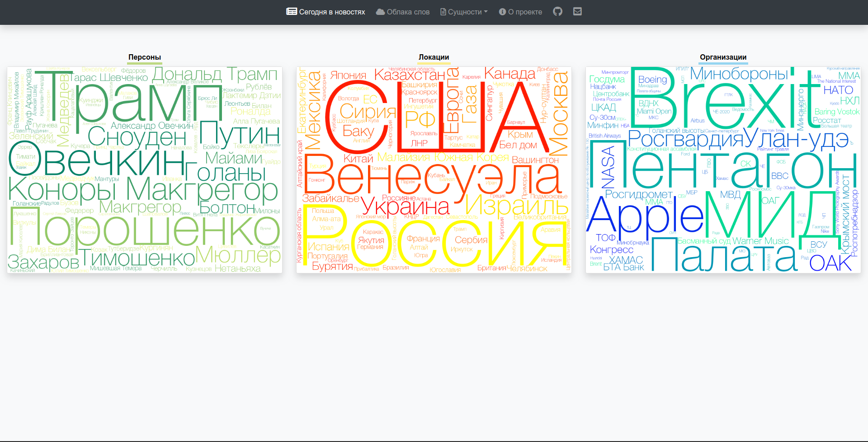
Task: Click the document icon beside Сущности
Action: tap(443, 12)
